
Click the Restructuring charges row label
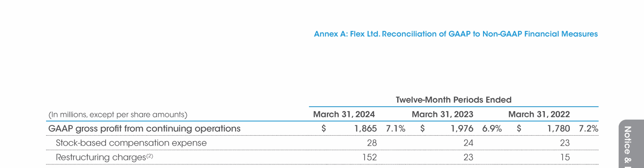[x=101, y=157]
